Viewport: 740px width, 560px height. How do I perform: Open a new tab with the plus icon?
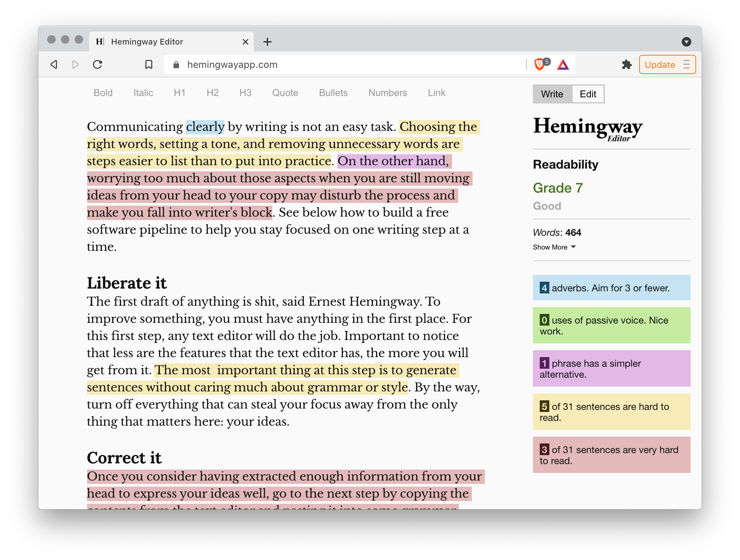click(267, 42)
